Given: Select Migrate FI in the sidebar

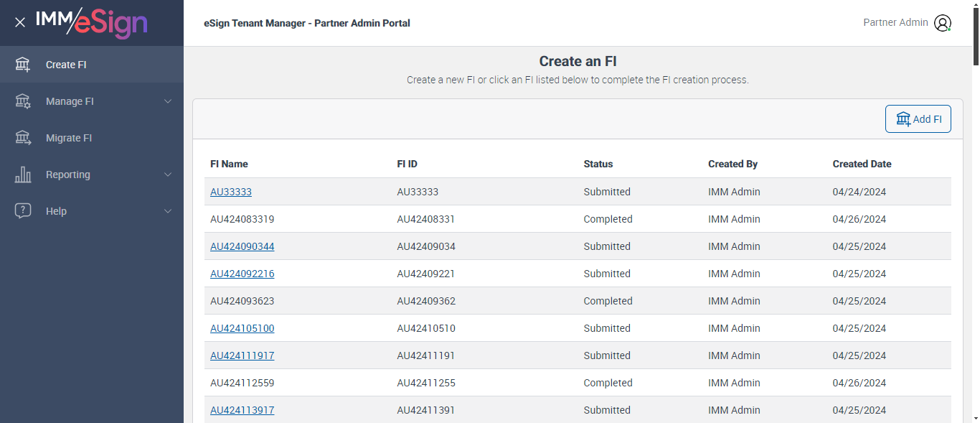Looking at the screenshot, I should [69, 138].
